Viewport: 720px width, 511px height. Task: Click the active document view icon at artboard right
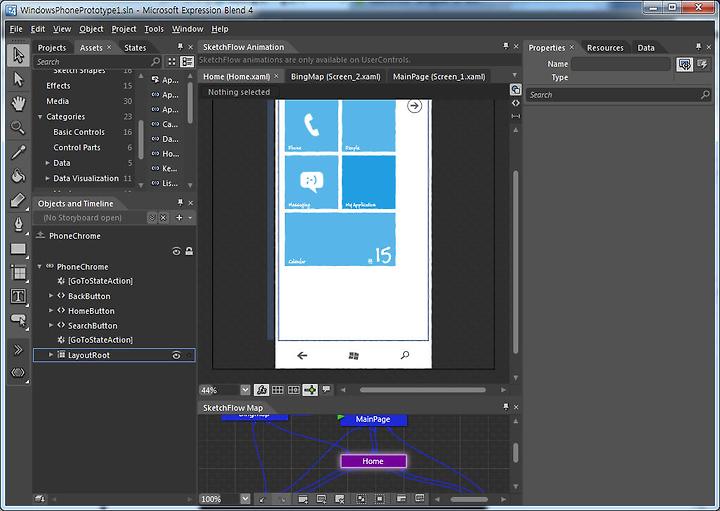(516, 90)
